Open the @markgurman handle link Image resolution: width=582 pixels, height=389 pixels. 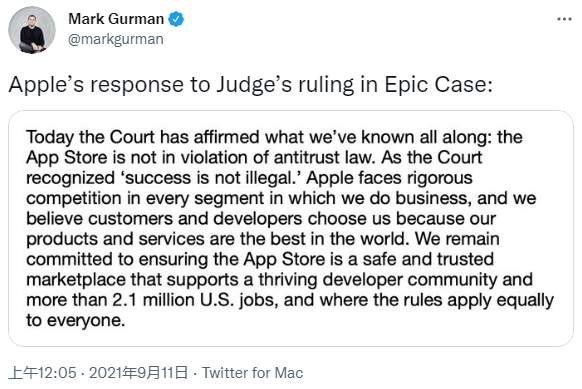click(x=115, y=39)
